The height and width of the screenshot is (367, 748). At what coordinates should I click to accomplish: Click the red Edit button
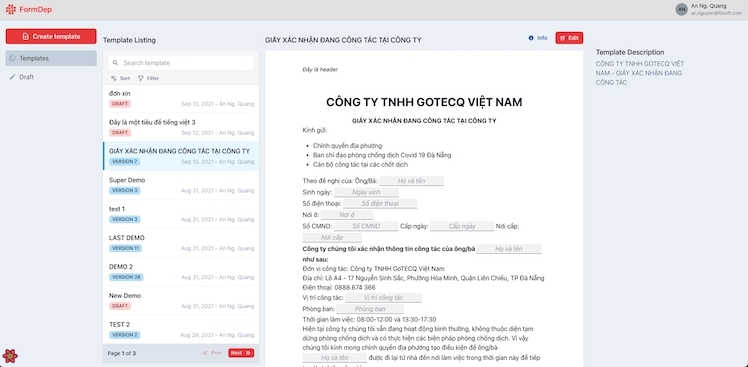(569, 38)
